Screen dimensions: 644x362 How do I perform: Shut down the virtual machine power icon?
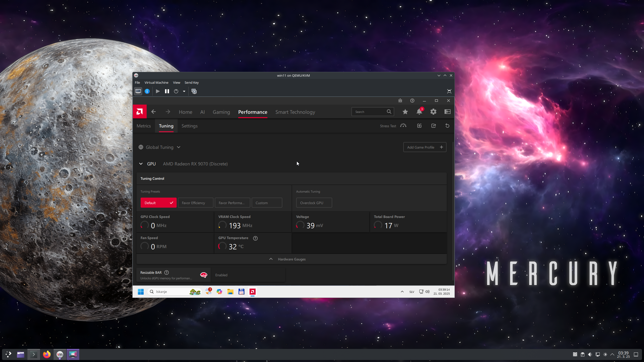click(176, 91)
